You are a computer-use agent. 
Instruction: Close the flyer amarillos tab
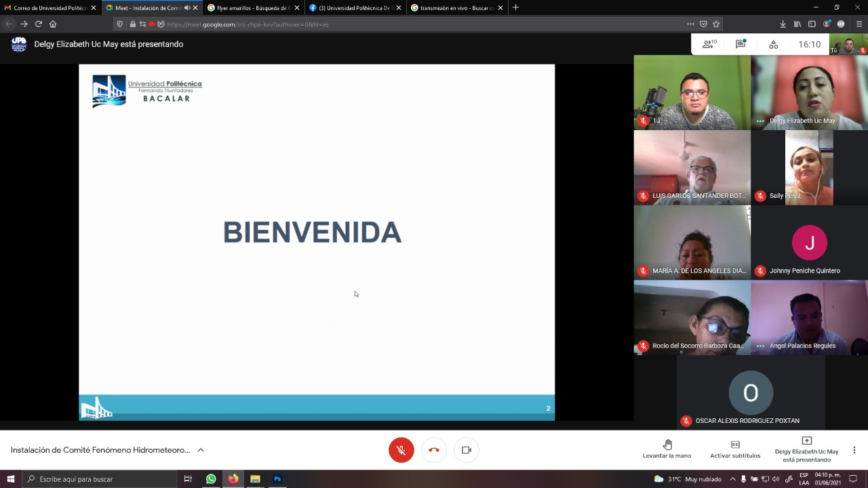coord(296,7)
